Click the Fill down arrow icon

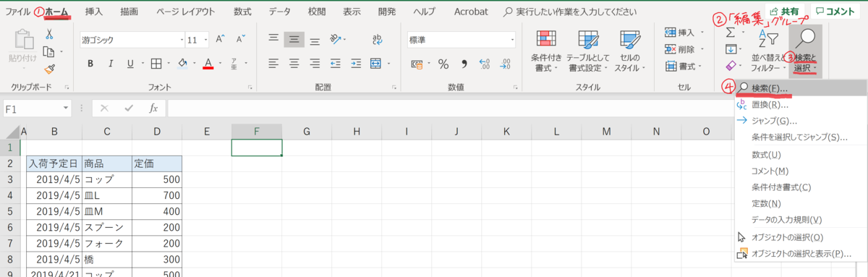pyautogui.click(x=731, y=49)
